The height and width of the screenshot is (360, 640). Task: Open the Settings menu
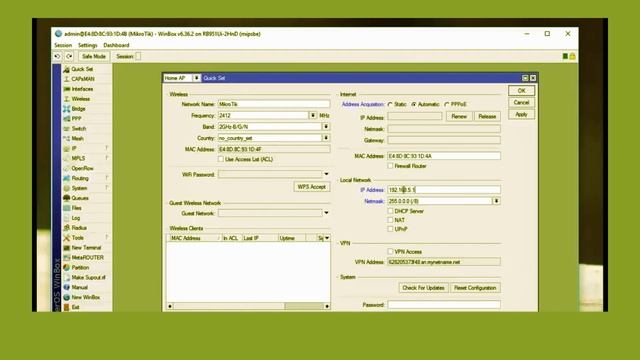88,45
